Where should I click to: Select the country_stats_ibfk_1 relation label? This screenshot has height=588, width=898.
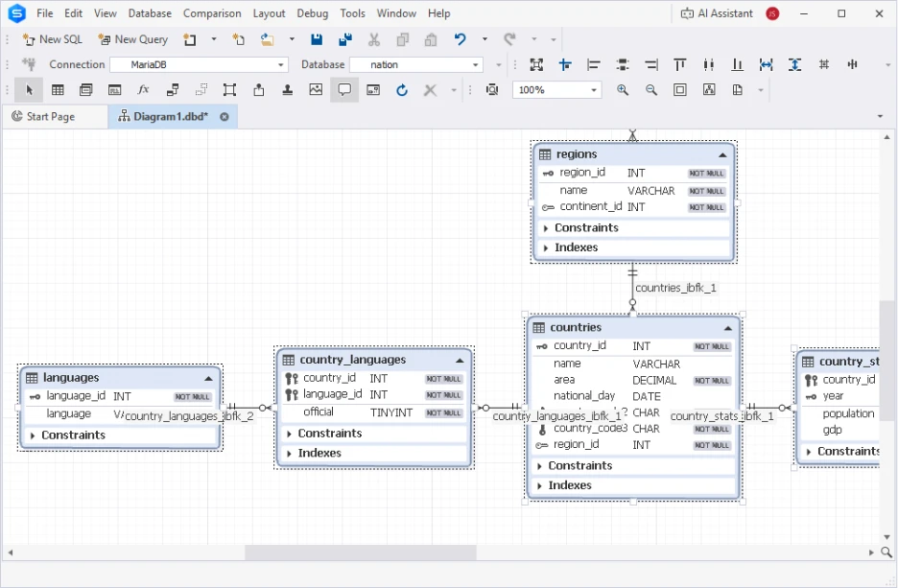point(721,416)
